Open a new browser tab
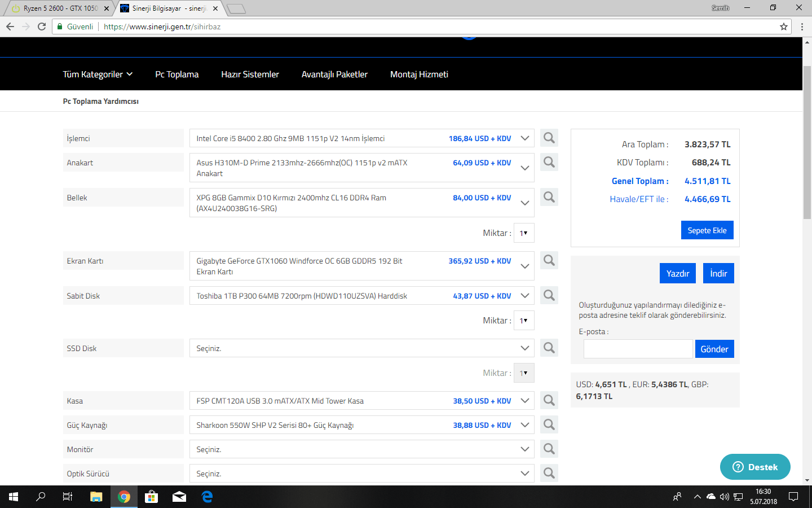The image size is (812, 508). click(236, 8)
